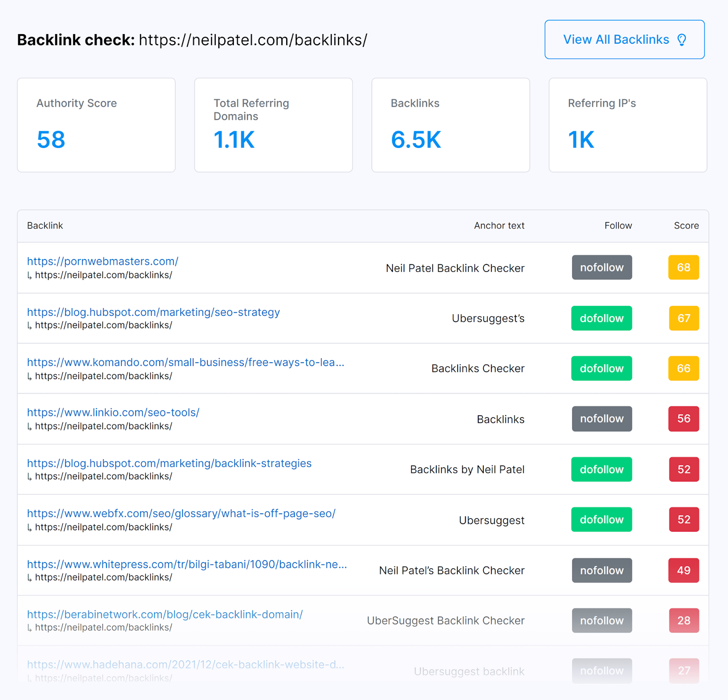Click the arrow icon below the webfx.com backlink

29,527
